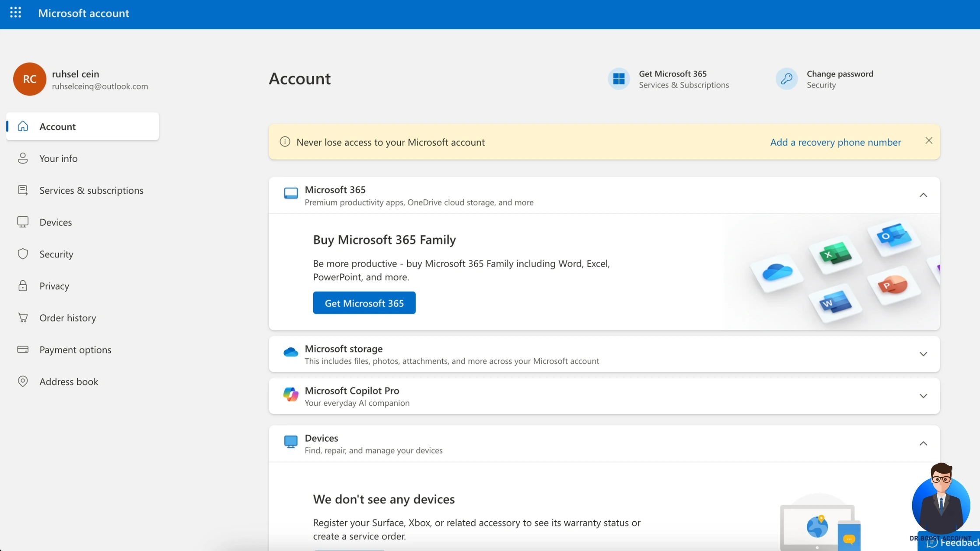Viewport: 980px width, 551px height.
Task: Click the Account home icon in sidebar
Action: click(x=23, y=126)
